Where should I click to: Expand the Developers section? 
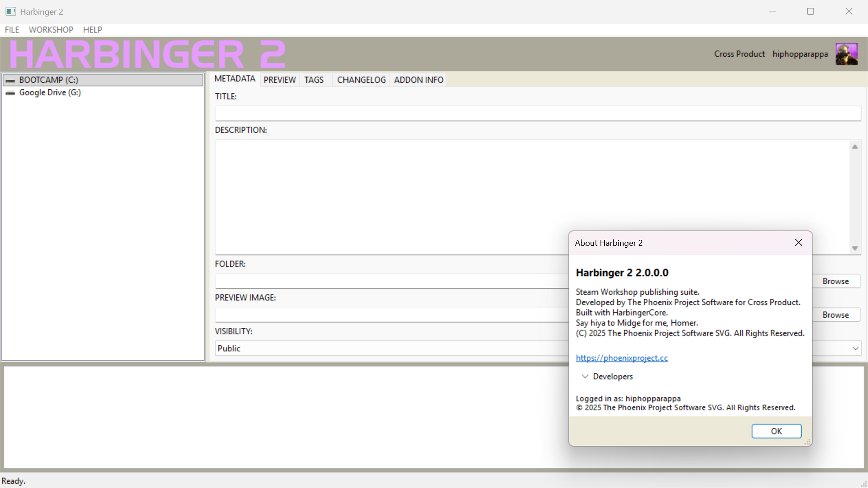tap(585, 376)
